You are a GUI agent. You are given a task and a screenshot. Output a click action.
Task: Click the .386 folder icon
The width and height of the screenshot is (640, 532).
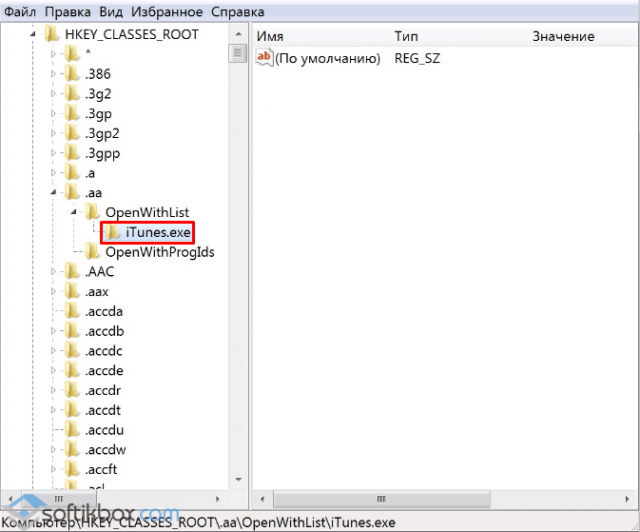pos(72,73)
